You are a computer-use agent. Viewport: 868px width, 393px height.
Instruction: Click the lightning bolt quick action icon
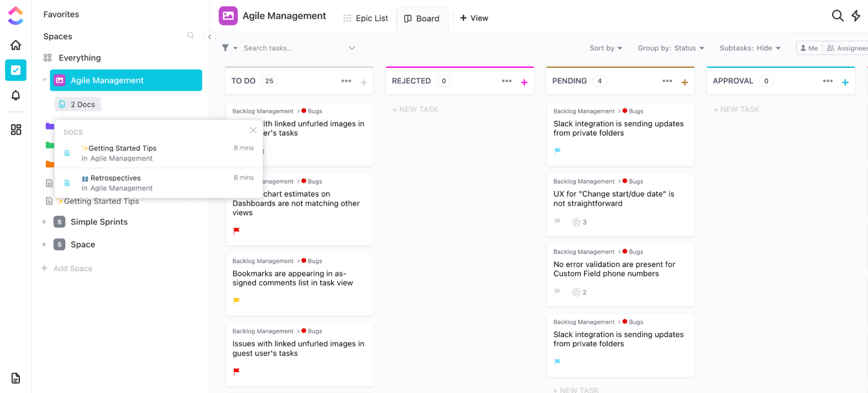[855, 16]
